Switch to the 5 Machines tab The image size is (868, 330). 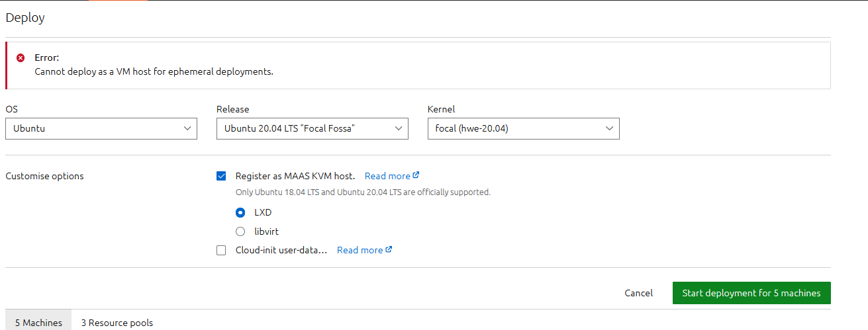click(38, 322)
